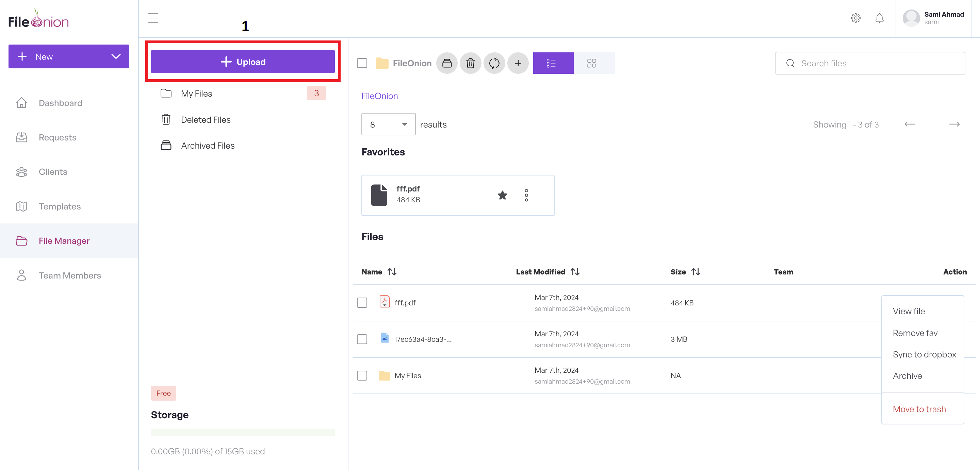Check the fff.pdf row checkbox

pyautogui.click(x=362, y=303)
